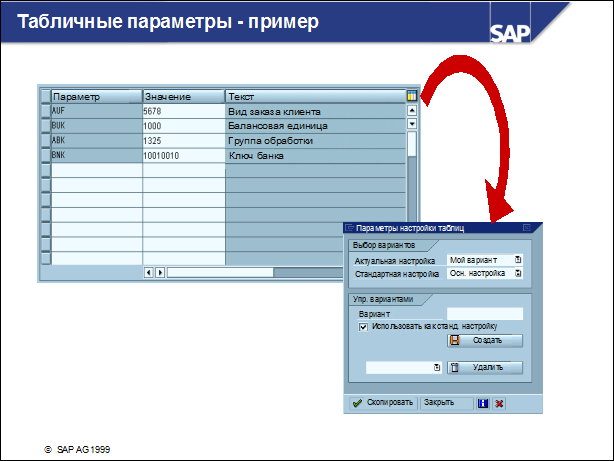Select the BNK row selector
The image size is (614, 461).
point(45,156)
